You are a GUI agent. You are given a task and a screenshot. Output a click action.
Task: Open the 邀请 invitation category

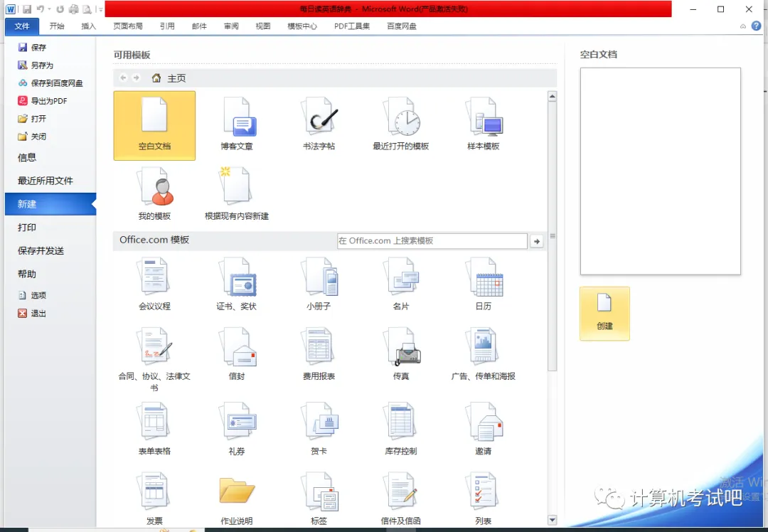(483, 429)
